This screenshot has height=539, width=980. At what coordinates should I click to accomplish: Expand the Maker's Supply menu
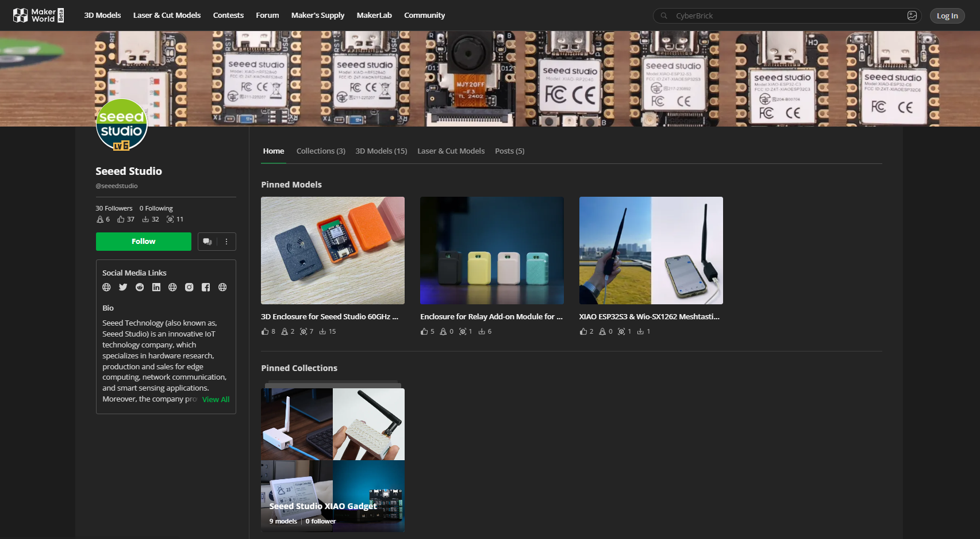click(x=317, y=15)
